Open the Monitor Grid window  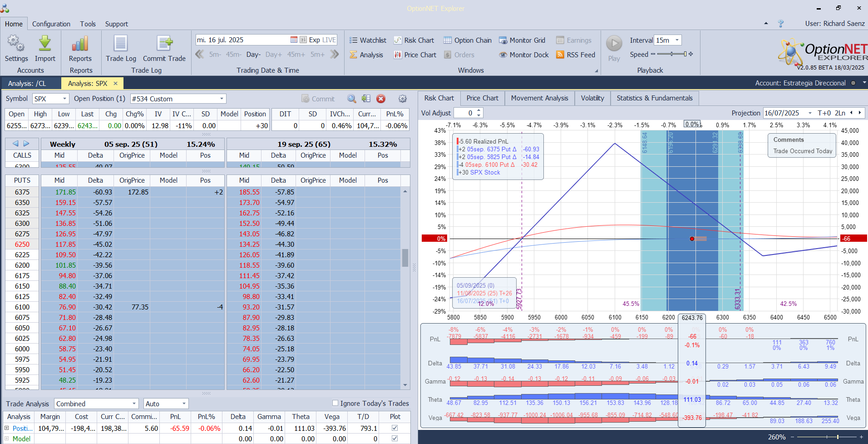[x=522, y=40]
